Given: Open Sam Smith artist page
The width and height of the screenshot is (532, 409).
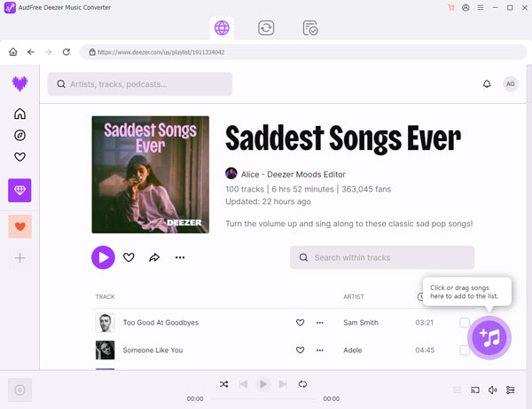Looking at the screenshot, I should (361, 322).
